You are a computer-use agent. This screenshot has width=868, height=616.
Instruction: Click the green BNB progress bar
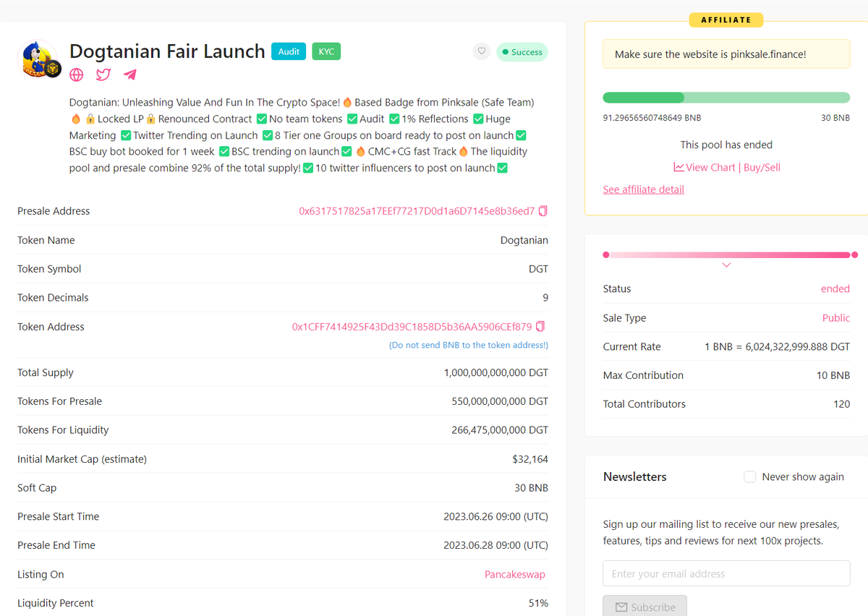(643, 97)
